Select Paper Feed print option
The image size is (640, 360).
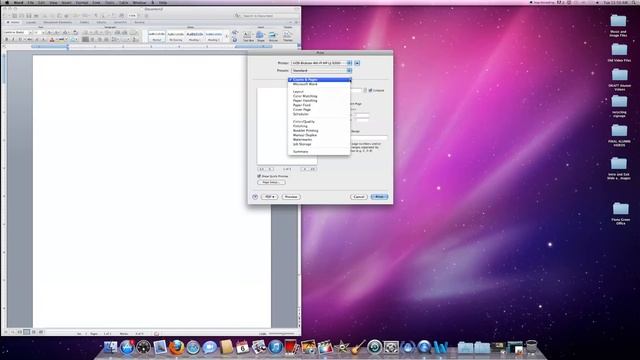(319, 105)
